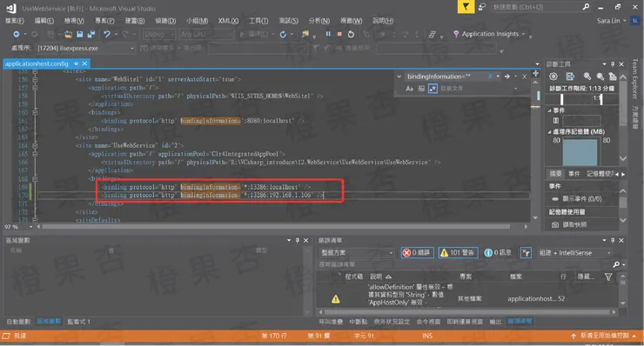Viewport: 644px width, 346px height.
Task: Open the Build + IntelliSense dropdown
Action: pyautogui.click(x=575, y=253)
